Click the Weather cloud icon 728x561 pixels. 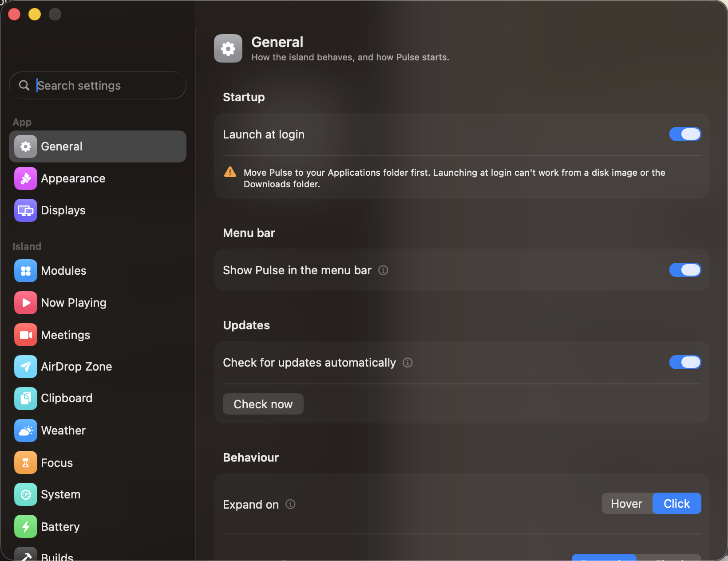(x=26, y=431)
